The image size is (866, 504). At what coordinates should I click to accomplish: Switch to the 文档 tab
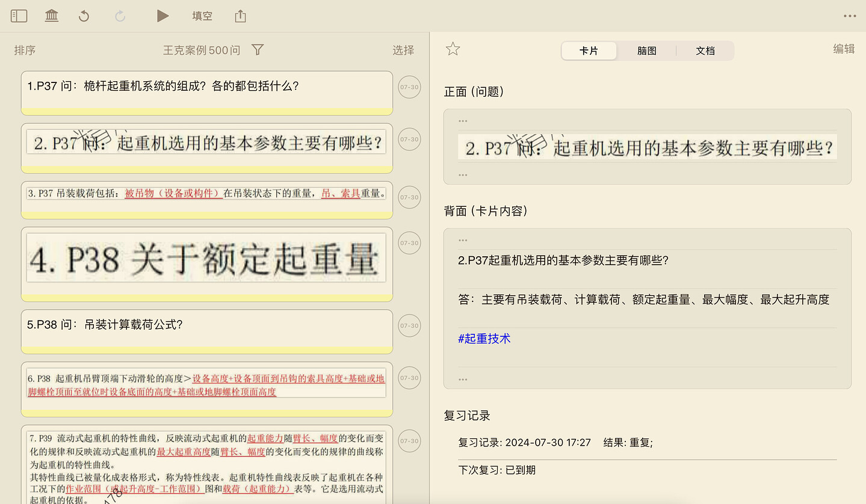click(x=705, y=51)
